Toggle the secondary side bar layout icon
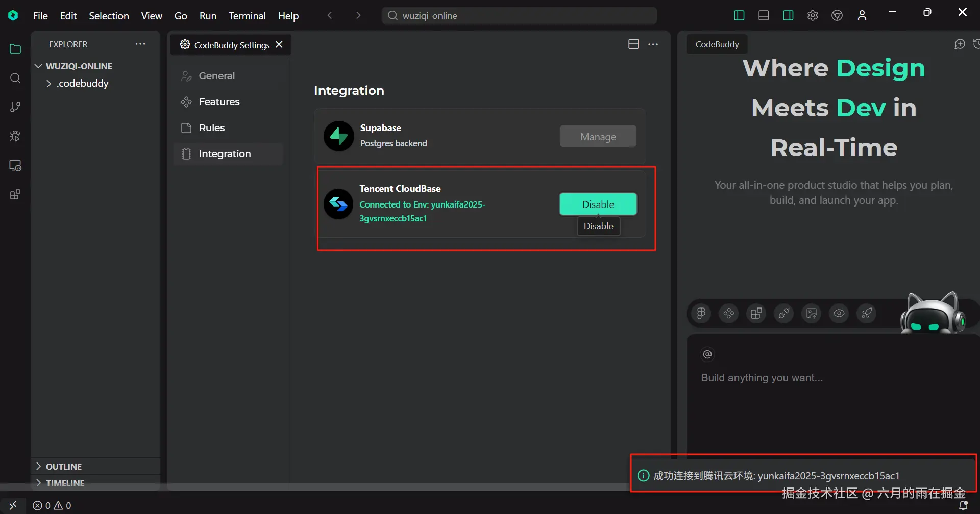This screenshot has height=514, width=980. 788,16
